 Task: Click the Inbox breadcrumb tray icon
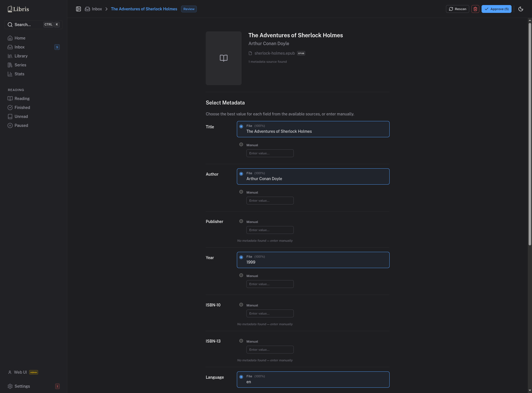click(87, 9)
